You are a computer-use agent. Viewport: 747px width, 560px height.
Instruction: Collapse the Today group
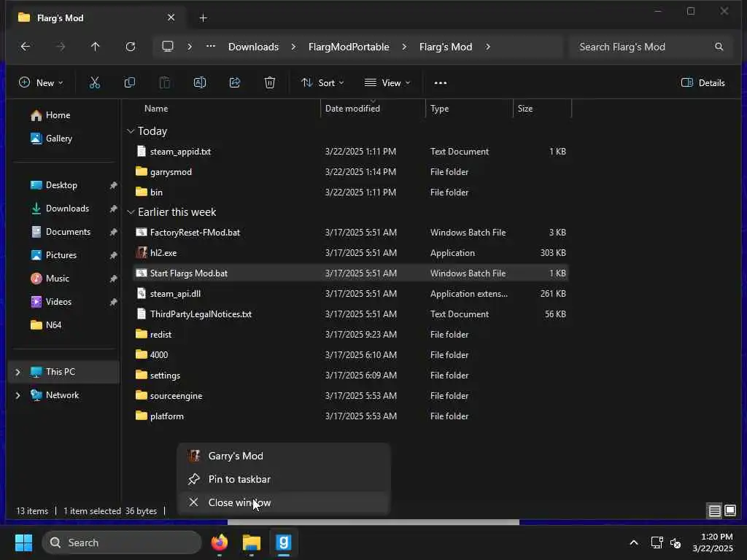(x=131, y=131)
